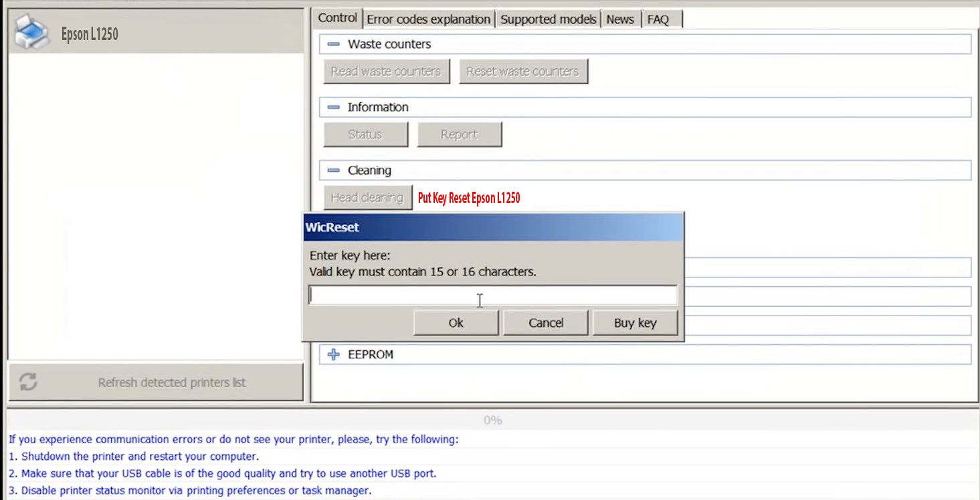
Task: Click the Report button
Action: (x=459, y=134)
